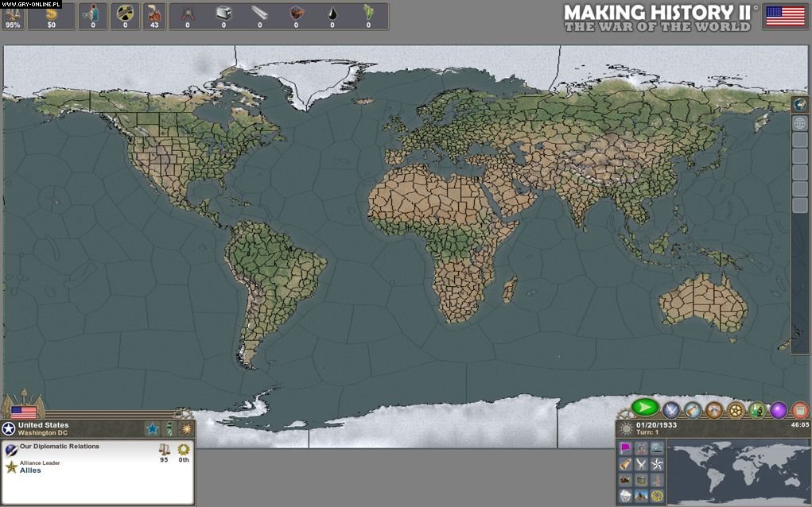Toggle the green crate supply map filter

[642, 480]
